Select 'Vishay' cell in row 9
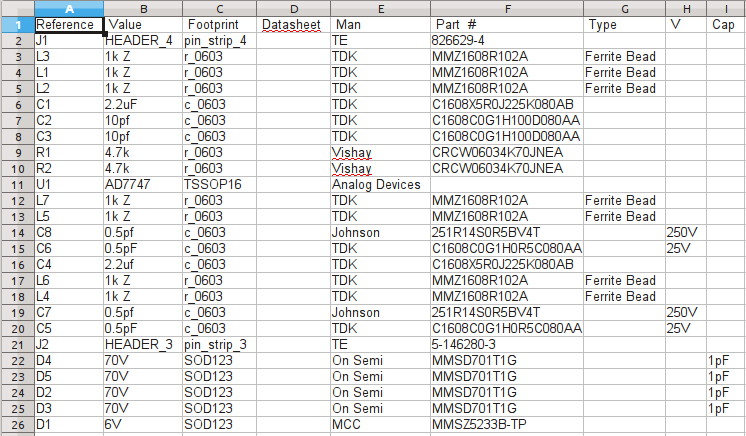Viewport: 746px width, 436px height. click(x=381, y=153)
